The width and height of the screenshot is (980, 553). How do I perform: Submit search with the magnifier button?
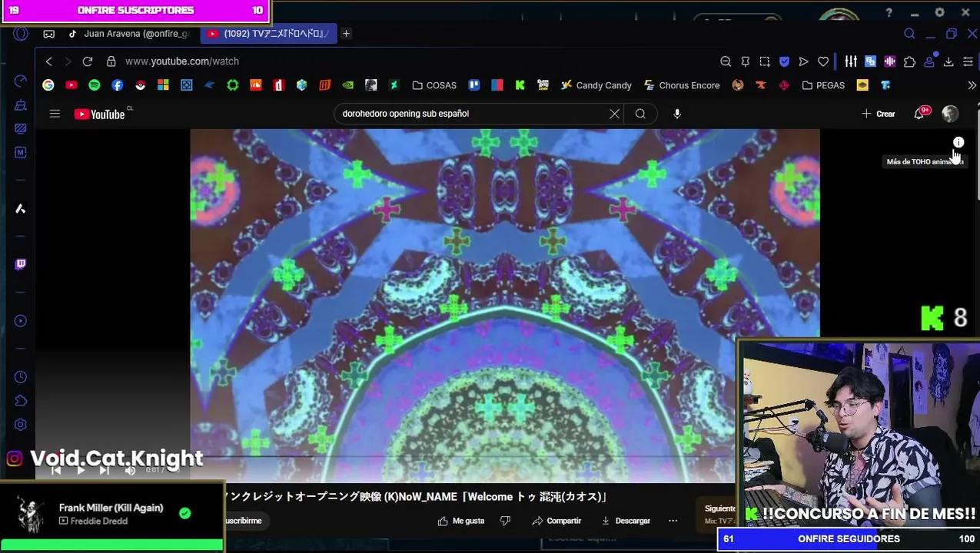click(x=640, y=114)
